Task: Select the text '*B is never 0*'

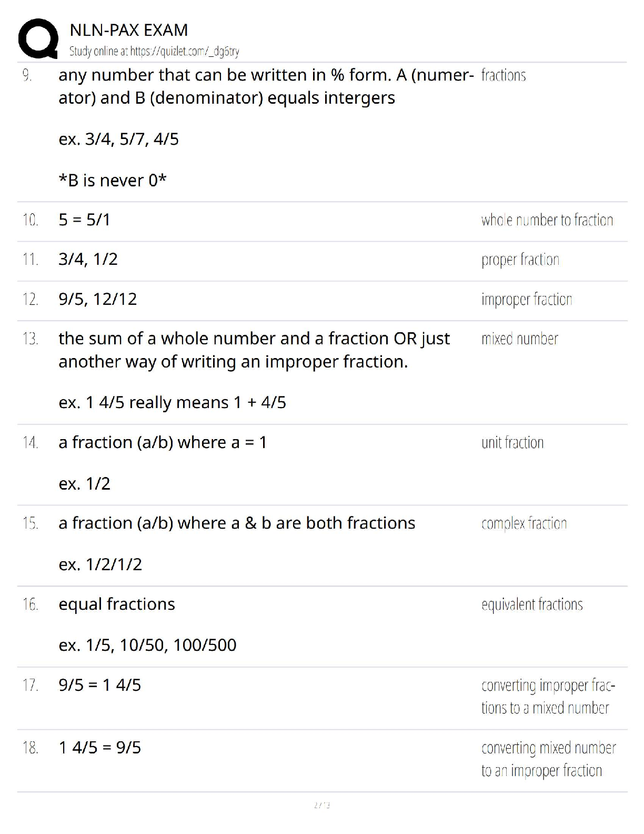Action: (113, 180)
